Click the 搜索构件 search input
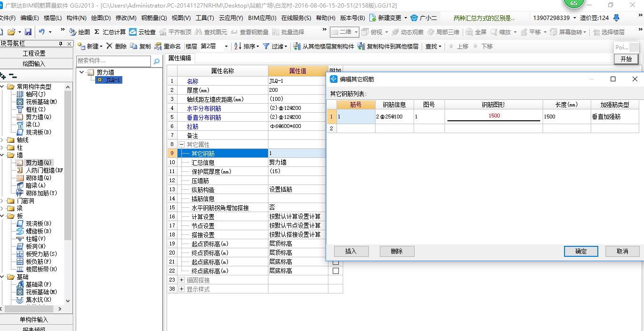This screenshot has height=331, width=644. tap(114, 61)
